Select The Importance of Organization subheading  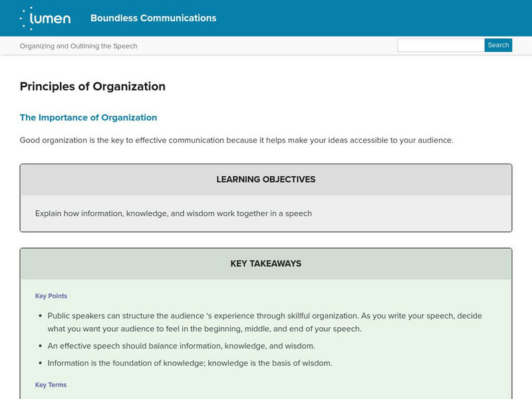(x=88, y=118)
